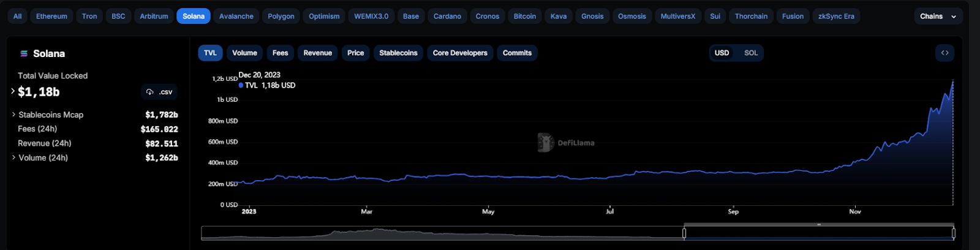This screenshot has height=250, width=980.
Task: Toggle the Price chart metric
Action: (355, 53)
